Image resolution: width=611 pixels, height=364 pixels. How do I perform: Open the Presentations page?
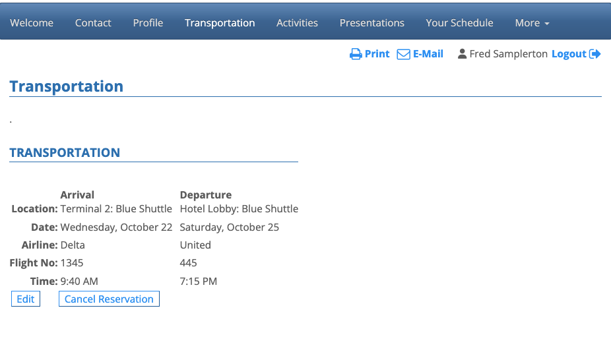coord(372,22)
